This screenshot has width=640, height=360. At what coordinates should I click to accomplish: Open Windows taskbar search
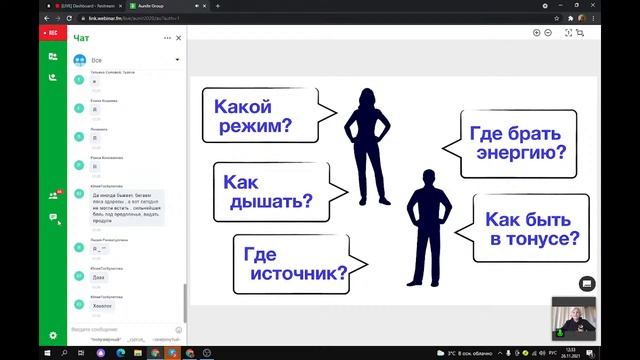pos(64,353)
